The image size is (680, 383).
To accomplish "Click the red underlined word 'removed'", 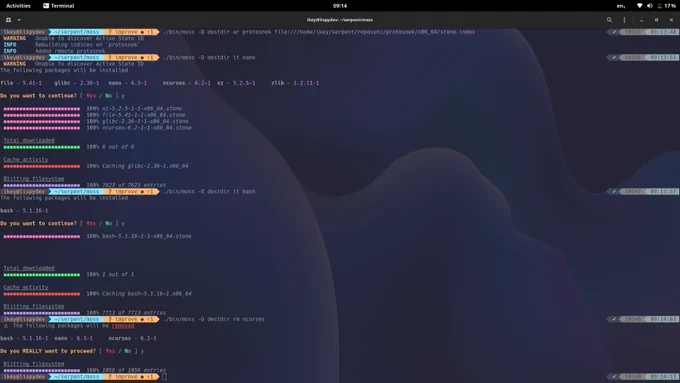I will pos(123,326).
